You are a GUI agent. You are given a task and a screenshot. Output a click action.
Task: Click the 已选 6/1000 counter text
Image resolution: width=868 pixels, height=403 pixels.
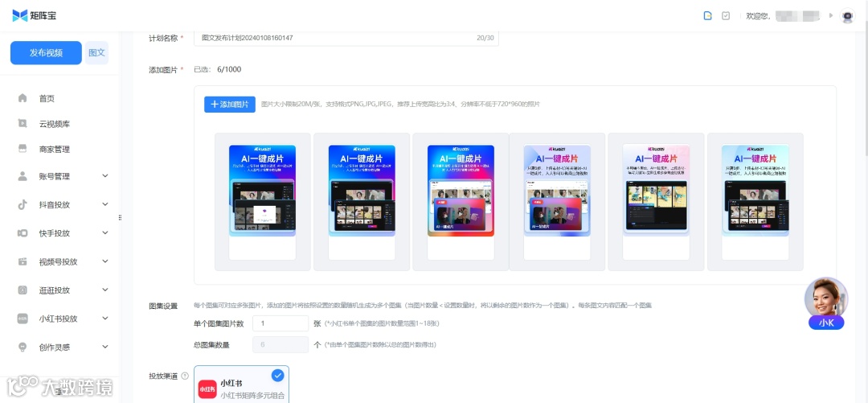point(218,70)
